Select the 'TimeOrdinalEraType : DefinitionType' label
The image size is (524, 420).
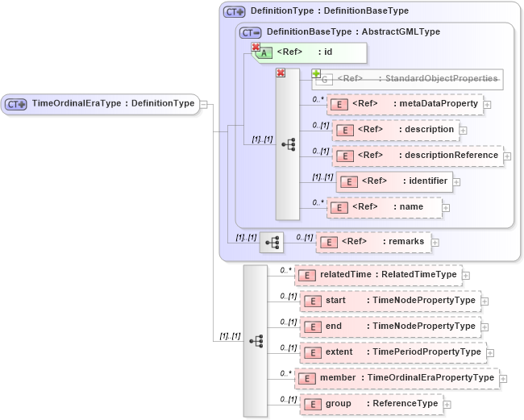coord(114,103)
